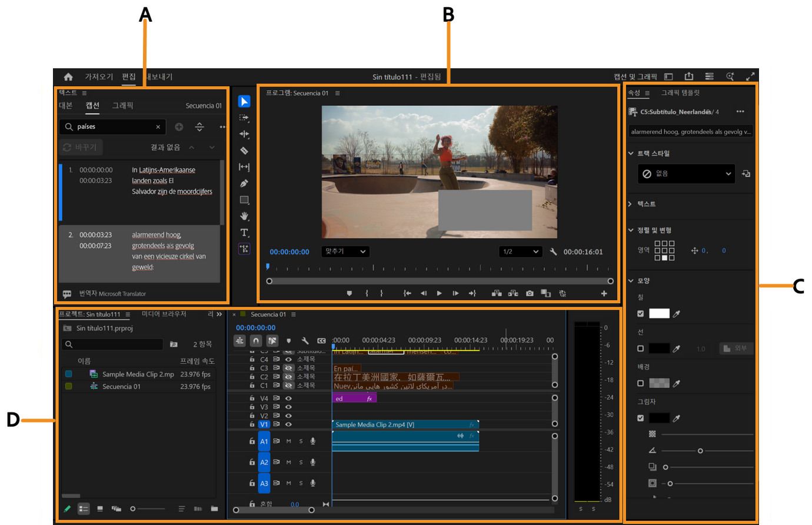
Task: Click the white fill color swatch
Action: (659, 314)
